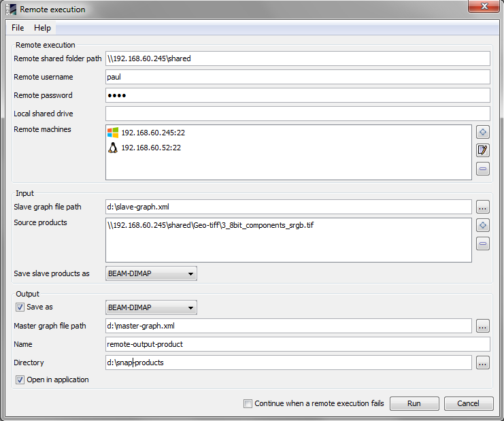This screenshot has height=421, width=504.
Task: Click the add source product plus icon
Action: (483, 225)
